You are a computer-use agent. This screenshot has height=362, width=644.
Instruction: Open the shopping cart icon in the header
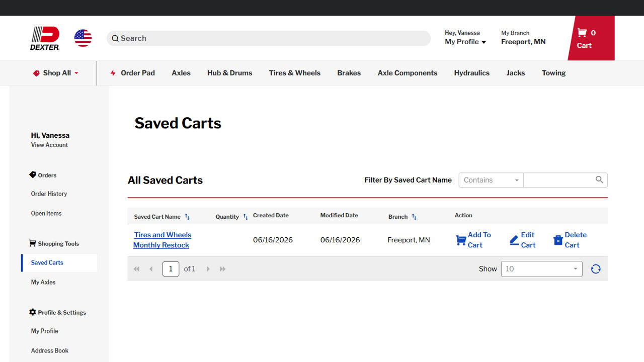coord(582,33)
